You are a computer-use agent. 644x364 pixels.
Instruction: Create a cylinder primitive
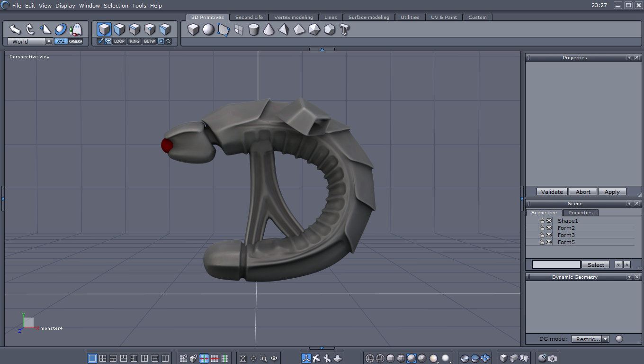coord(254,30)
